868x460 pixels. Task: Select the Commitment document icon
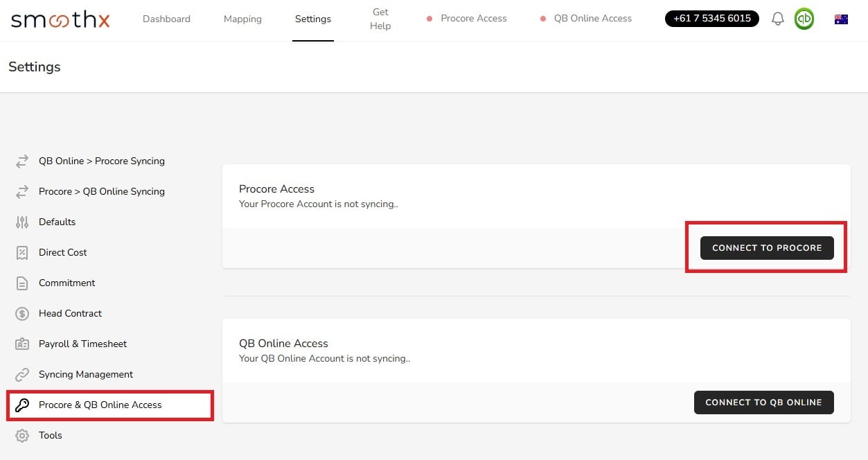pyautogui.click(x=21, y=283)
